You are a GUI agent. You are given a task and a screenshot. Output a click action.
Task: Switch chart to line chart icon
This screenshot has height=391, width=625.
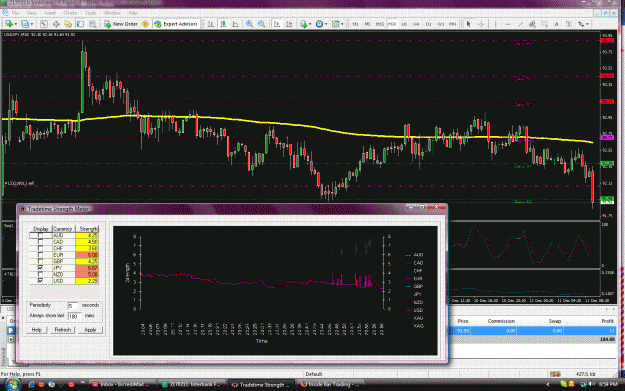pos(236,24)
